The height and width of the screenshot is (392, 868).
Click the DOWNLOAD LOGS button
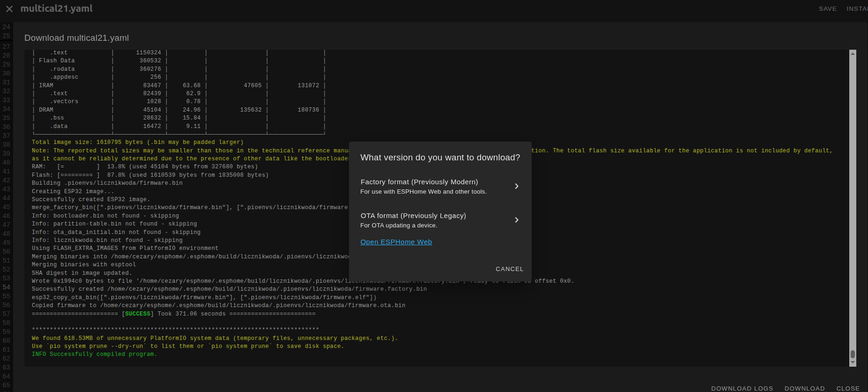(742, 388)
